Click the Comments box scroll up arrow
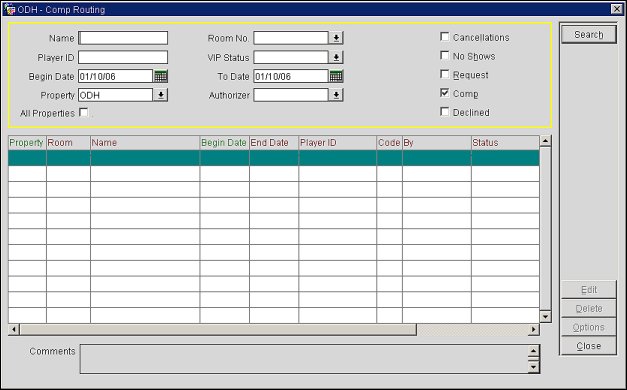627x390 pixels. (533, 351)
